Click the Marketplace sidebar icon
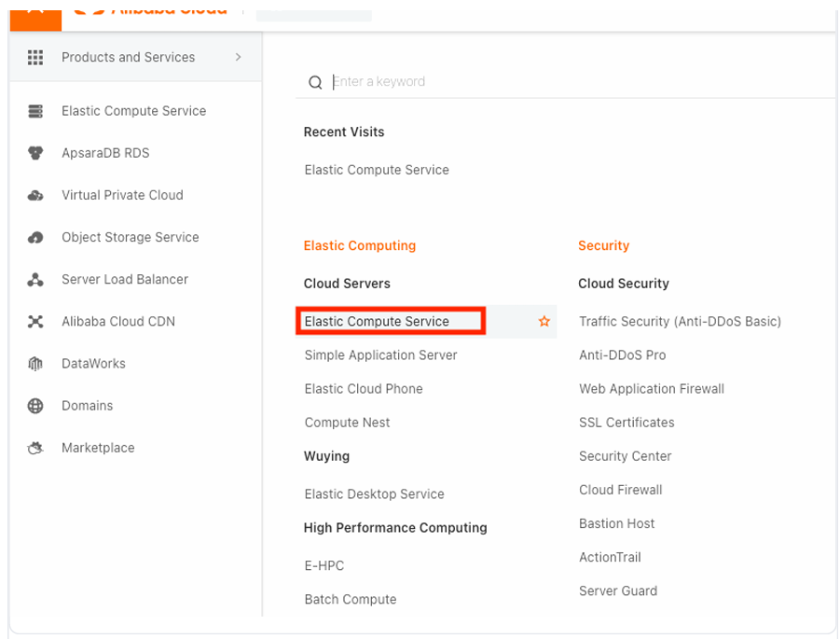Image resolution: width=840 pixels, height=639 pixels. coord(35,448)
